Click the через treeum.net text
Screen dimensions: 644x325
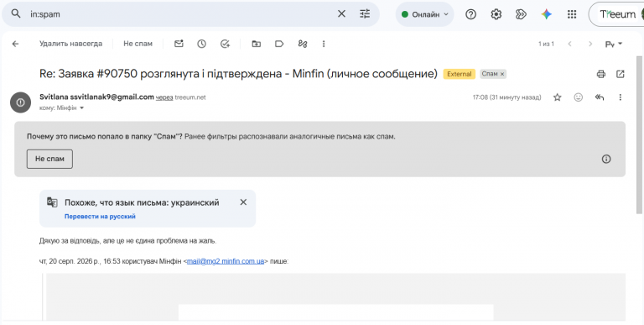point(181,97)
